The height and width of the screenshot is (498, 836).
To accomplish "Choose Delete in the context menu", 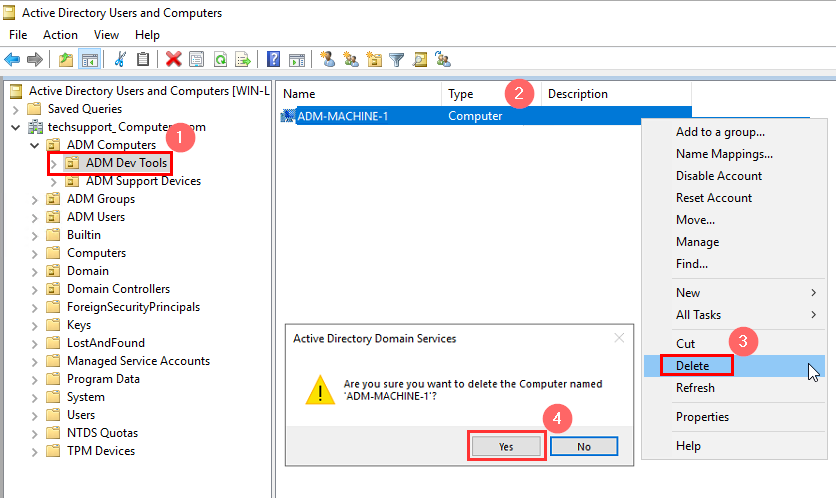I will (x=692, y=366).
